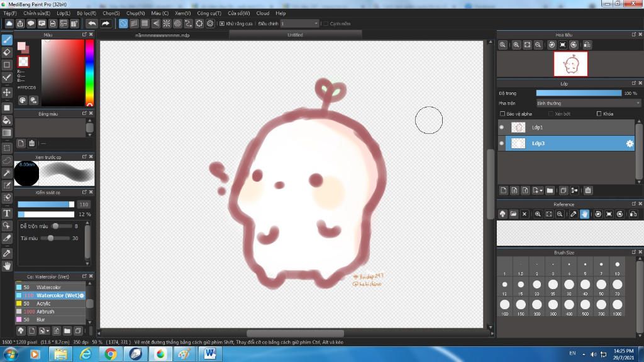Screen dimensions: 644x362
Task: Open the Lớp(L) menu
Action: pyautogui.click(x=64, y=13)
